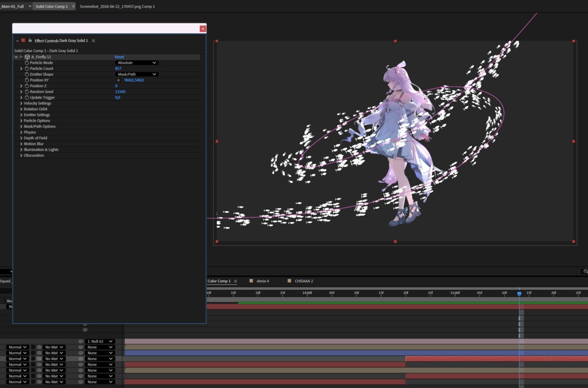Switch to the _Main-01_Full viewer tab

point(12,6)
